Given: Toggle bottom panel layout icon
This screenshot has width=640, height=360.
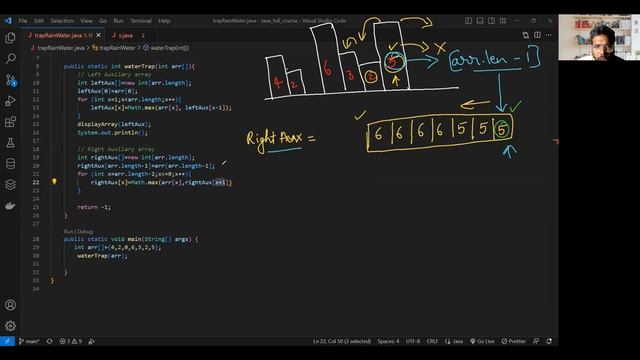Looking at the screenshot, I should coord(480,21).
